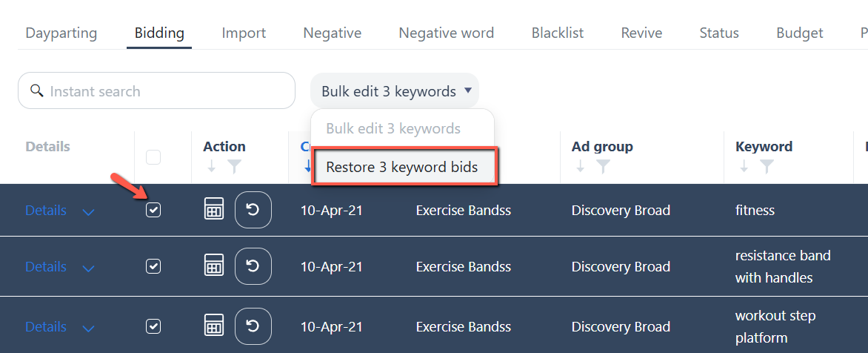Open calculator icon for fitness keyword row
Screen dimensions: 868x353
pos(214,209)
